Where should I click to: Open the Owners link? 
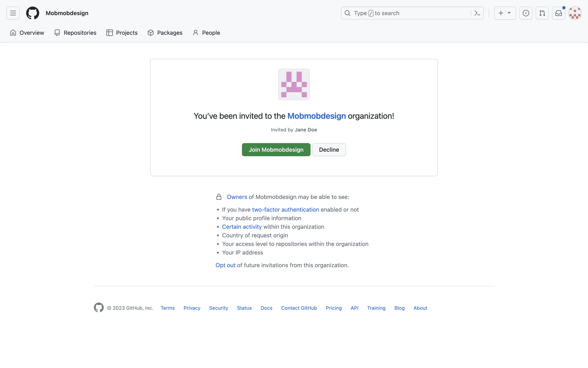237,197
